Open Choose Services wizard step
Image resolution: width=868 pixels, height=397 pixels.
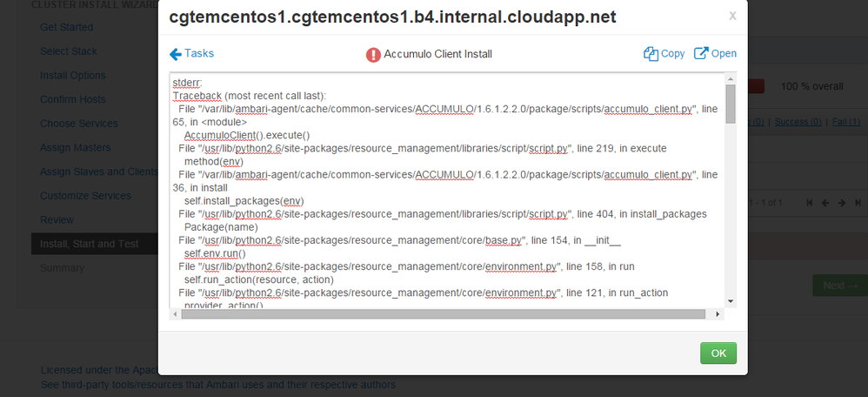tap(78, 124)
